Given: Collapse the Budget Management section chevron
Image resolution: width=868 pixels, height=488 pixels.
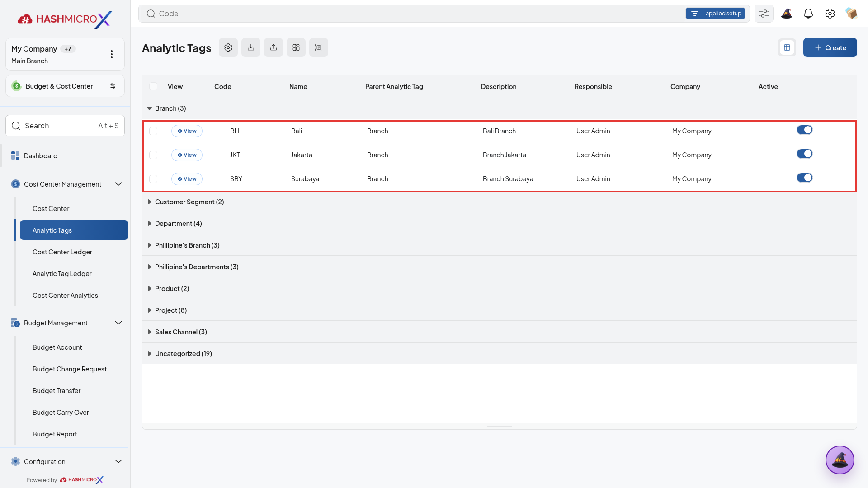Looking at the screenshot, I should 118,323.
